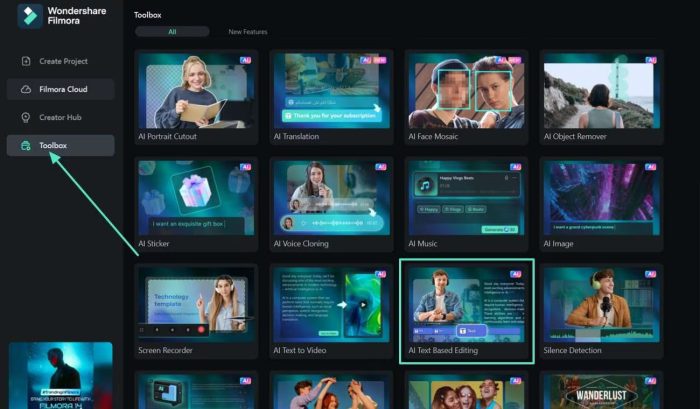Open the AI Text to Video tool
Viewport: 700px width, 409px height.
[331, 311]
